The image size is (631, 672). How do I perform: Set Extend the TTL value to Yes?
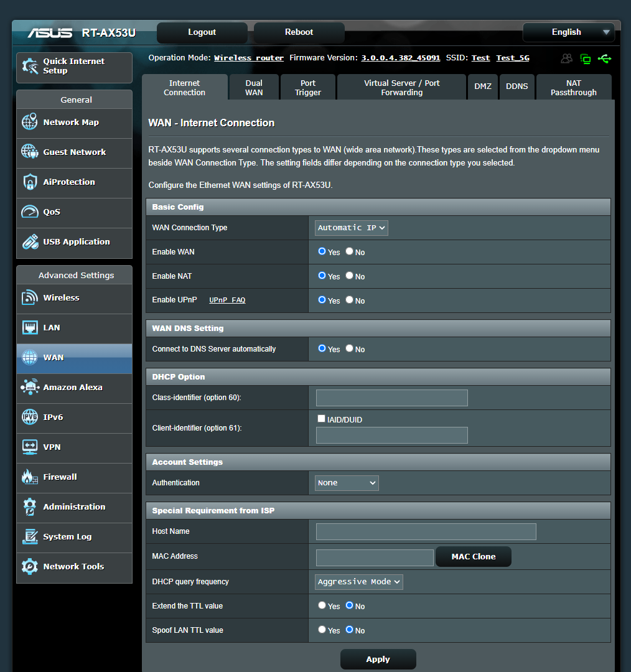tap(322, 605)
